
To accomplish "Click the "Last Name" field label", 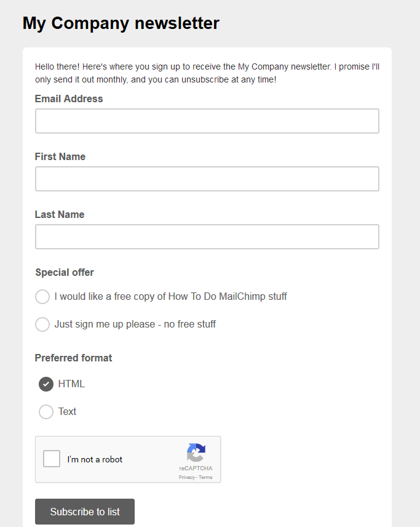I will 60,215.
